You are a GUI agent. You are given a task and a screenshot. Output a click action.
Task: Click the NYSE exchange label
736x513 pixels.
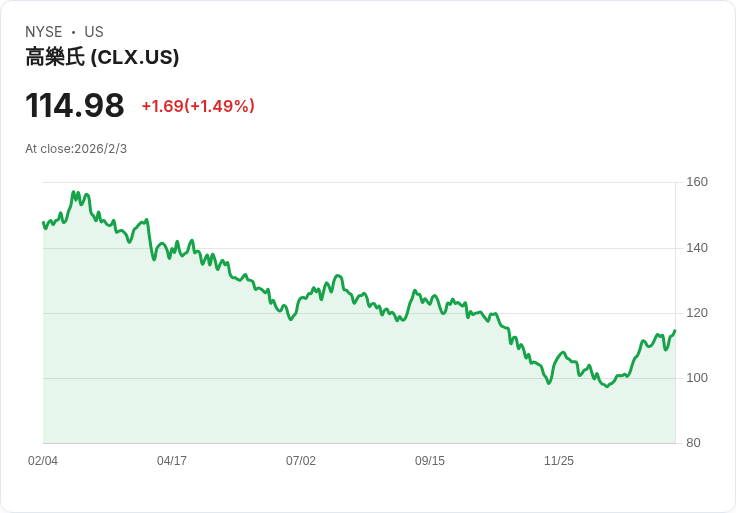(44, 32)
